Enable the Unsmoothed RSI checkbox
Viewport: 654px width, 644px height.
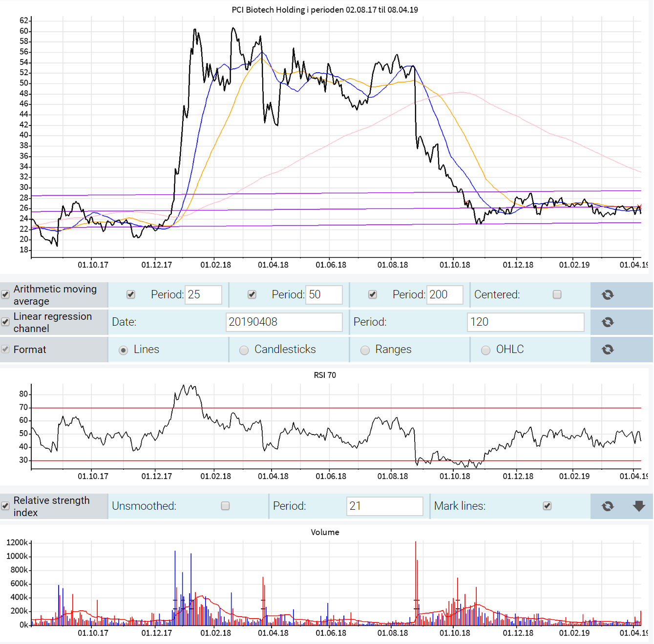pos(225,506)
